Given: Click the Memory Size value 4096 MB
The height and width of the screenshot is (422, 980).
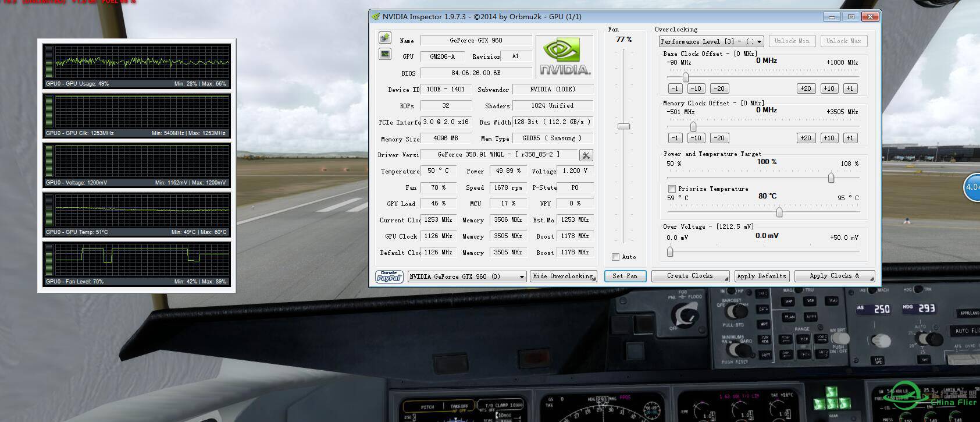Looking at the screenshot, I should tap(446, 138).
